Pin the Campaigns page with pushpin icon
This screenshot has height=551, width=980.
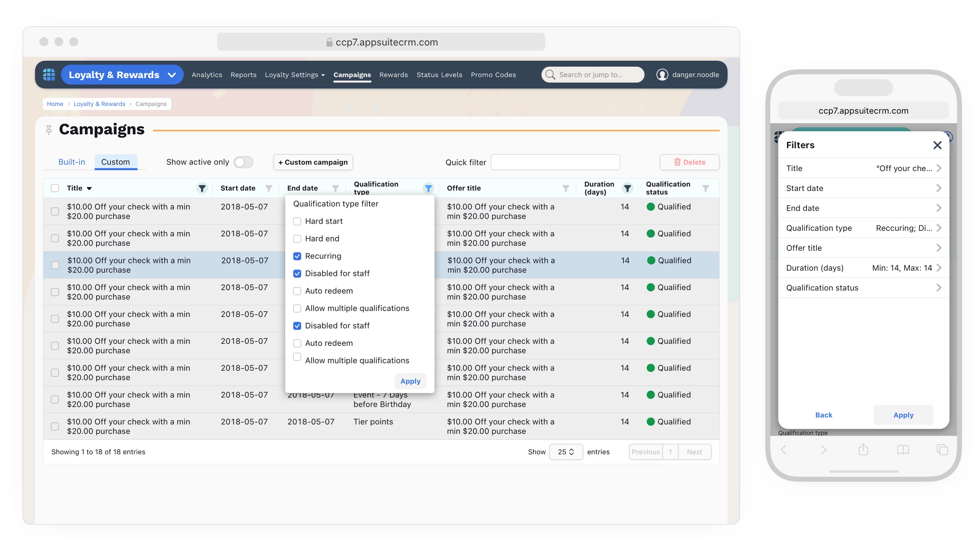click(49, 130)
